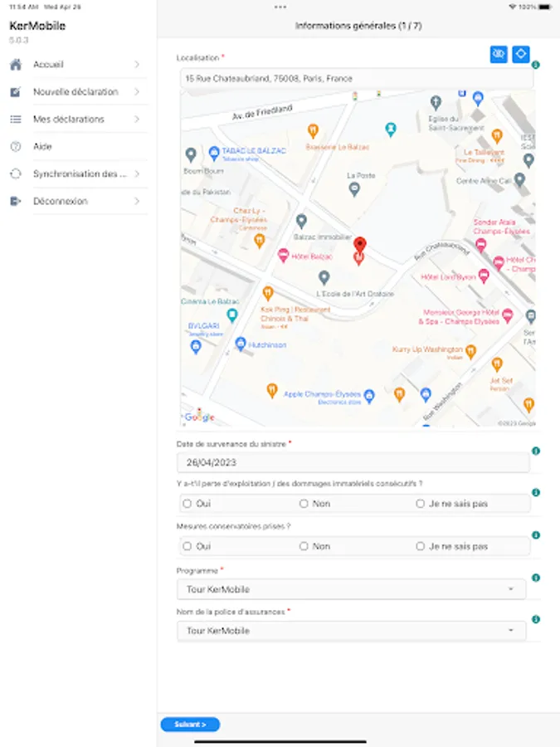Tap the Cinéma Le Balzac marker
560x747 pixels.
(232, 315)
